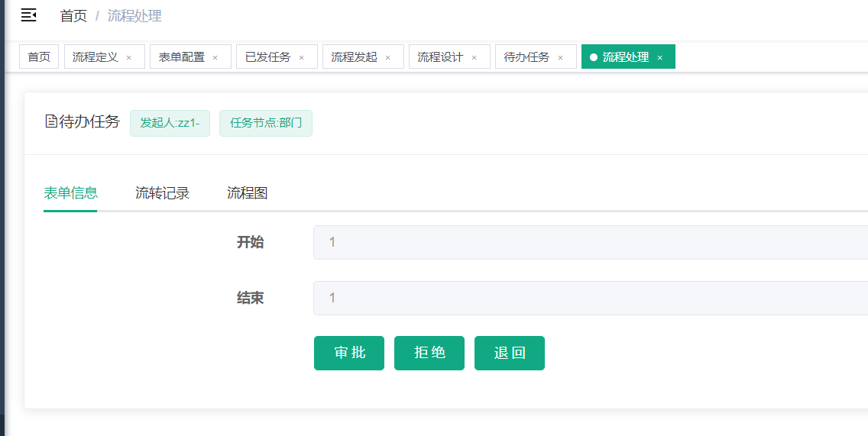Close the 流程定义 tab

129,57
